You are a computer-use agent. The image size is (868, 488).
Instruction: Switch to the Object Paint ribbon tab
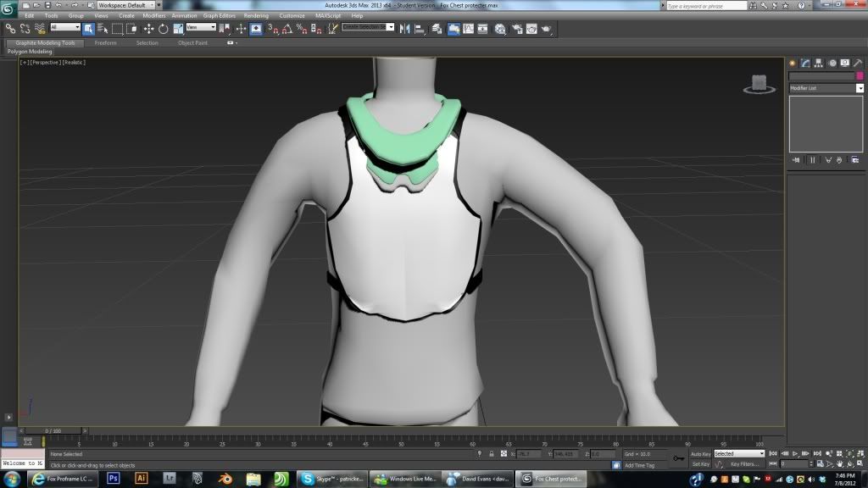tap(192, 42)
